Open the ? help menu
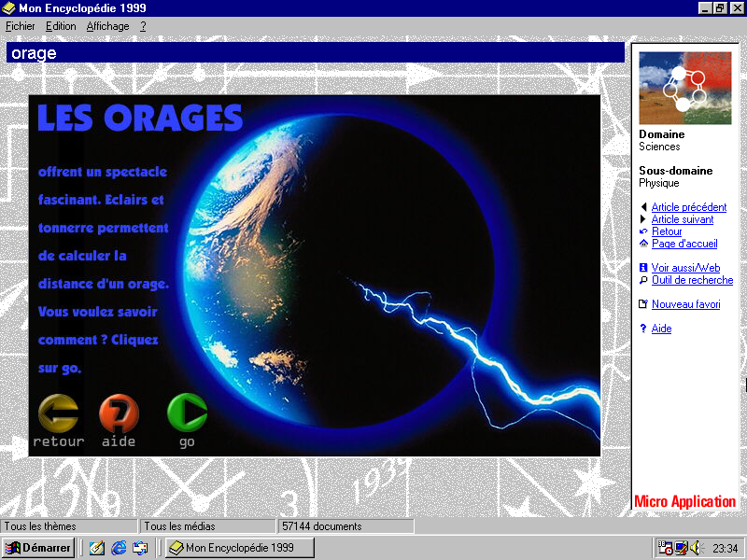 [143, 26]
